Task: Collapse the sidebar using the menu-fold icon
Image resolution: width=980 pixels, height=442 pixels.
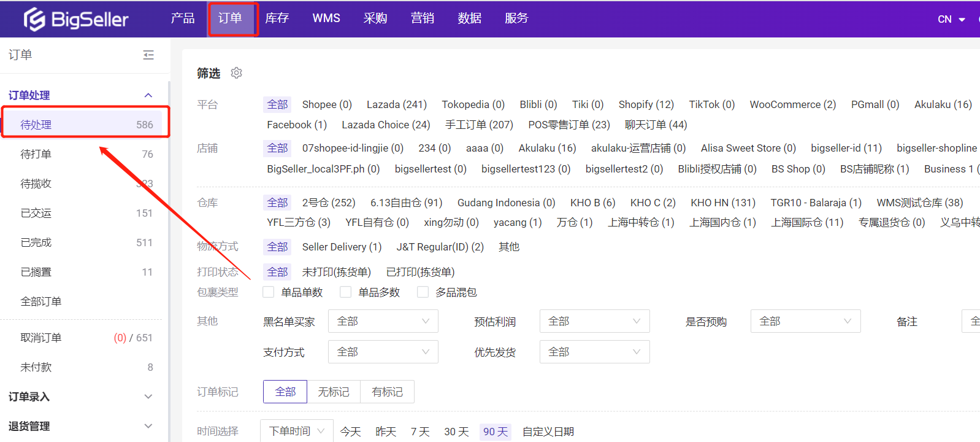Action: (148, 55)
